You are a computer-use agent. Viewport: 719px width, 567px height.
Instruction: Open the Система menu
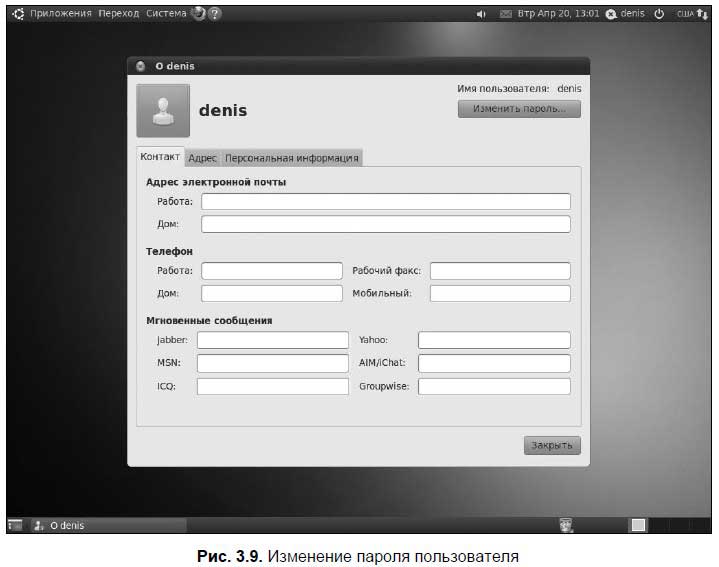pos(165,14)
